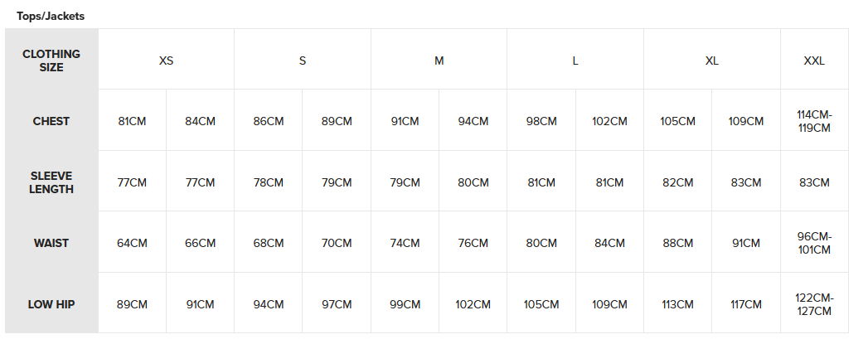Click the WAIST row label
Image resolution: width=868 pixels, height=349 pixels.
pyautogui.click(x=51, y=243)
